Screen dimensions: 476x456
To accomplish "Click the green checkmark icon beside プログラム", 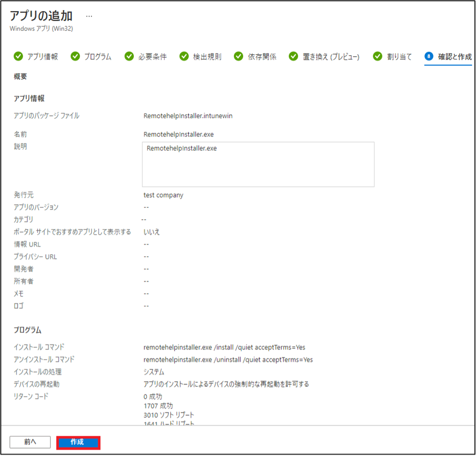I will point(75,56).
